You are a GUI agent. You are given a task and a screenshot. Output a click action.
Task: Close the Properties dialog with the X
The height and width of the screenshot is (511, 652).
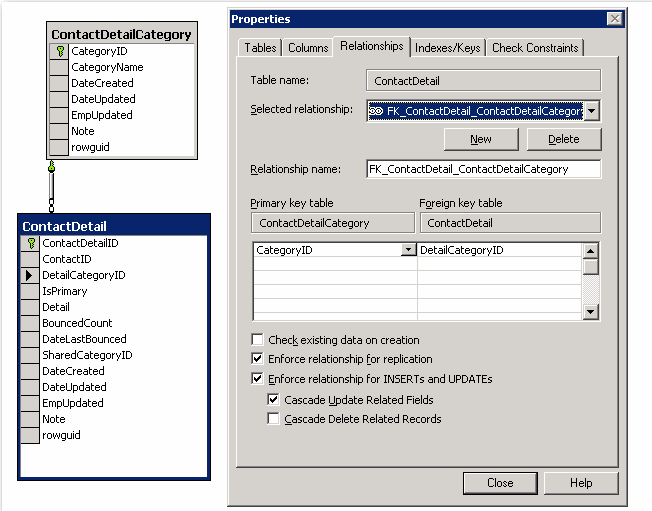[x=612, y=19]
